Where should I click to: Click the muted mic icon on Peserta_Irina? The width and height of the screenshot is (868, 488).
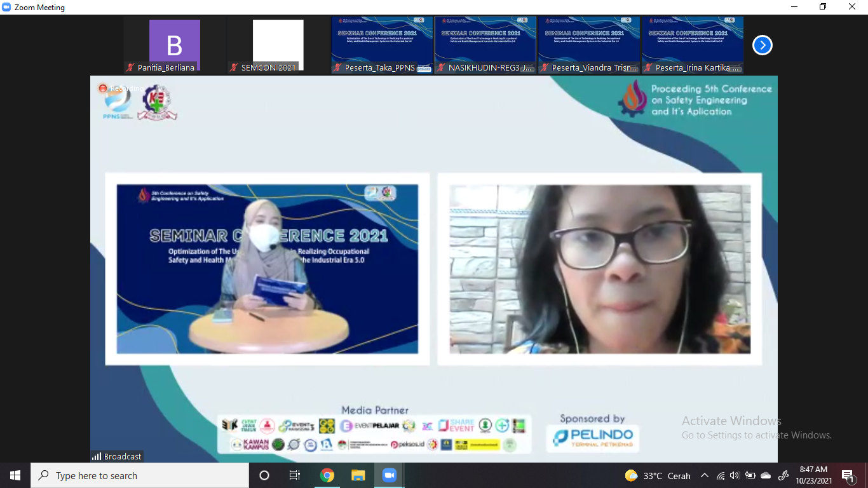coord(648,67)
